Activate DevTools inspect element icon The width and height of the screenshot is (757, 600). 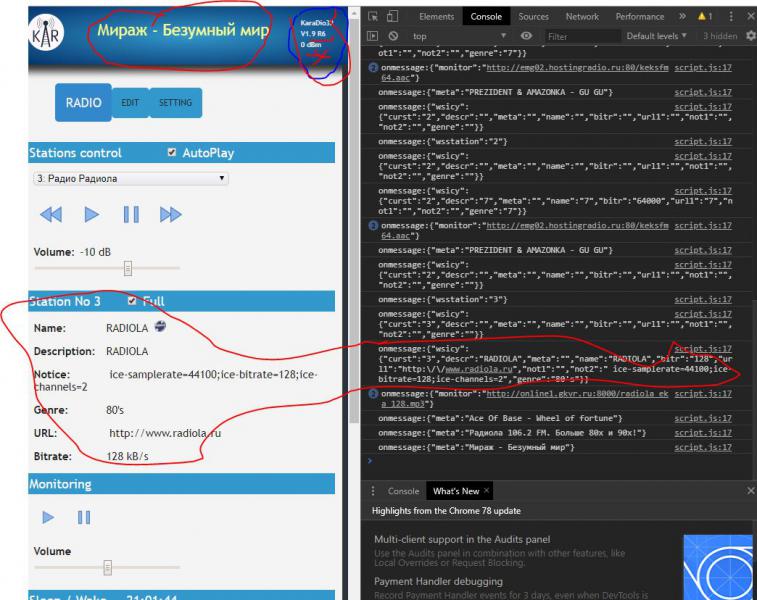coord(373,16)
